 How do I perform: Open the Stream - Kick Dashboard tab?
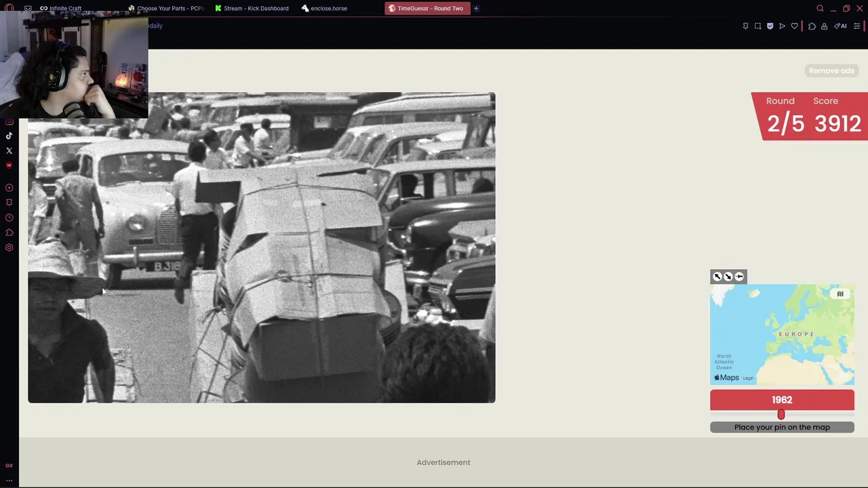(x=252, y=8)
